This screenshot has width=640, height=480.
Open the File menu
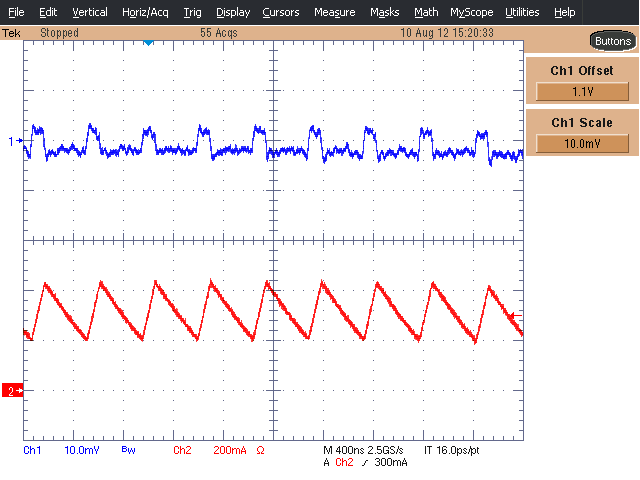point(16,12)
